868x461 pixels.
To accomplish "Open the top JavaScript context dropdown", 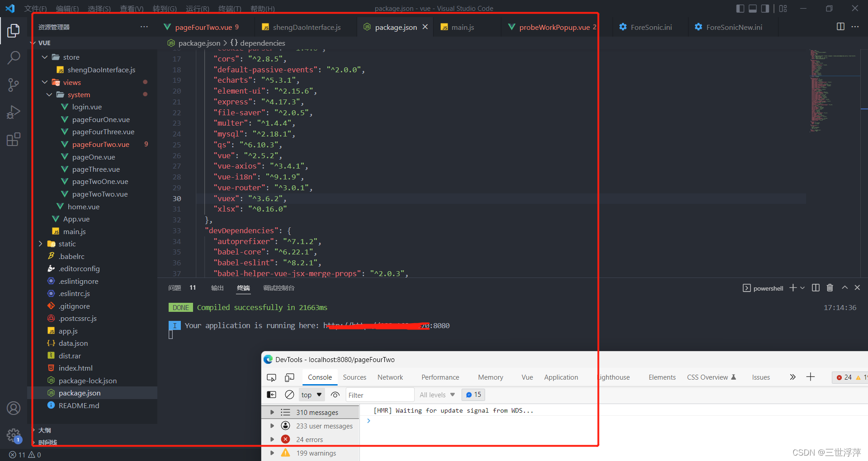I will pos(311,395).
